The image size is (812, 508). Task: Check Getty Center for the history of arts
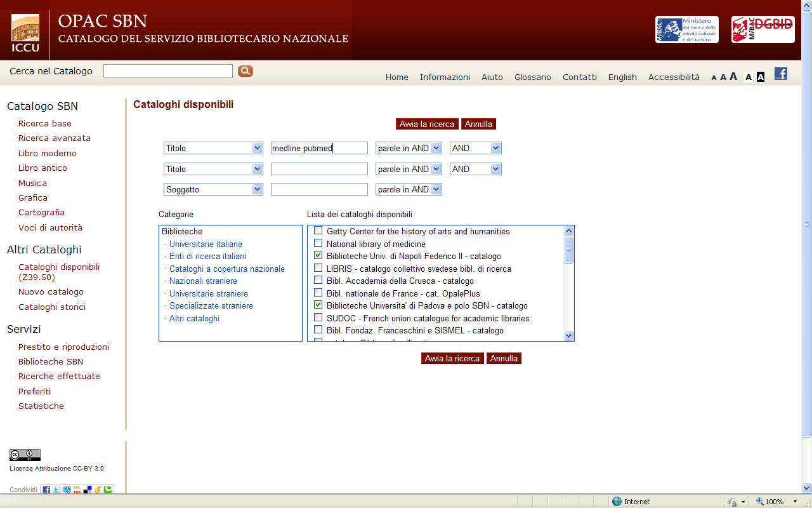(318, 231)
